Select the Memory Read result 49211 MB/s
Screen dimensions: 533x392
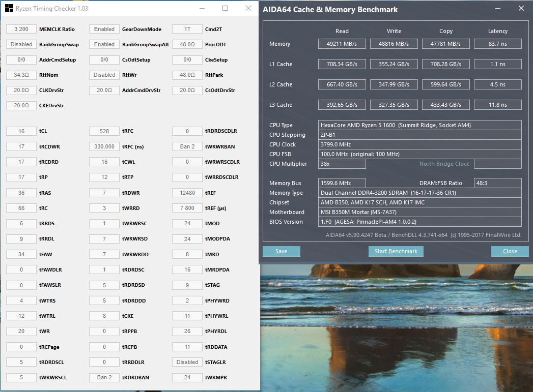[x=342, y=44]
